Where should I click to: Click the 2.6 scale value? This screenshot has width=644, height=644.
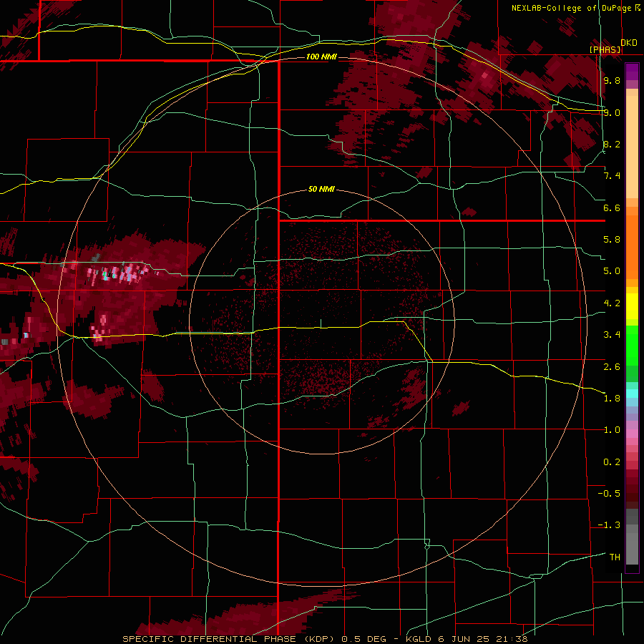[x=612, y=366]
